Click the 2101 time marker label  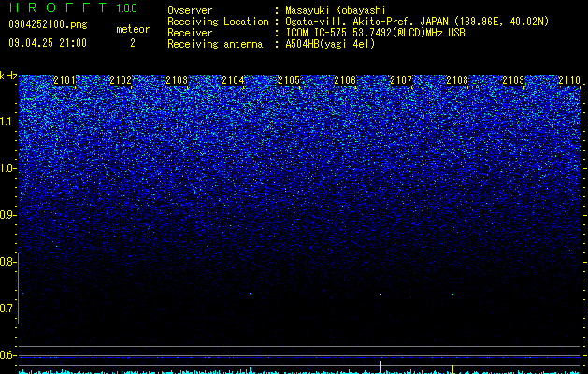click(x=65, y=80)
